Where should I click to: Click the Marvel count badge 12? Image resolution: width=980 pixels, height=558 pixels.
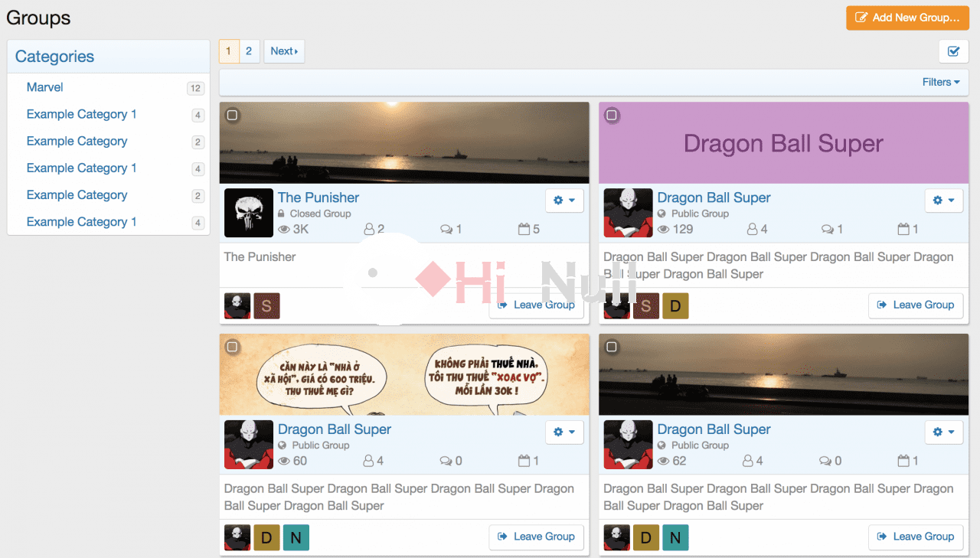(195, 88)
